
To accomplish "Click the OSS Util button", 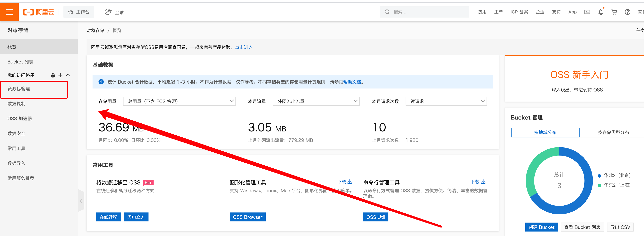I will 376,217.
